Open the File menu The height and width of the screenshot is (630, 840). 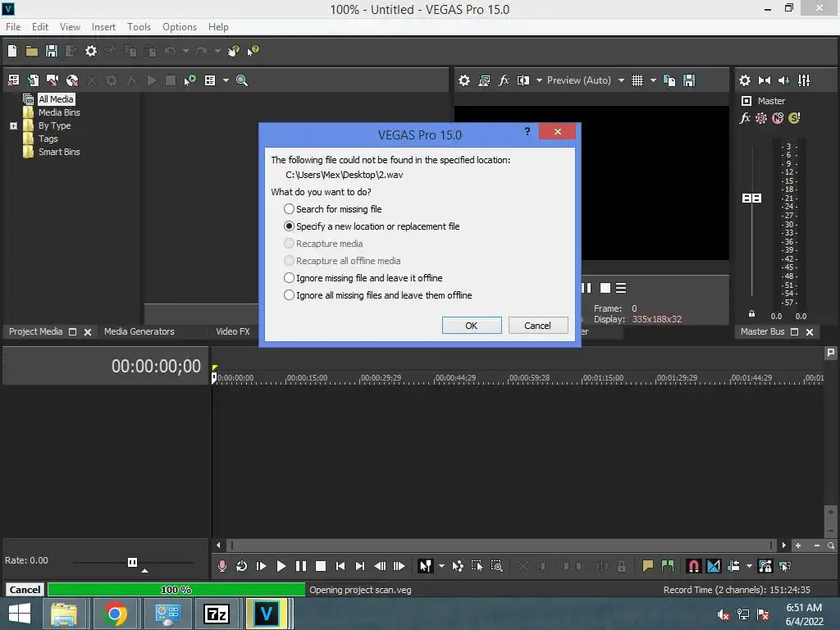point(13,27)
